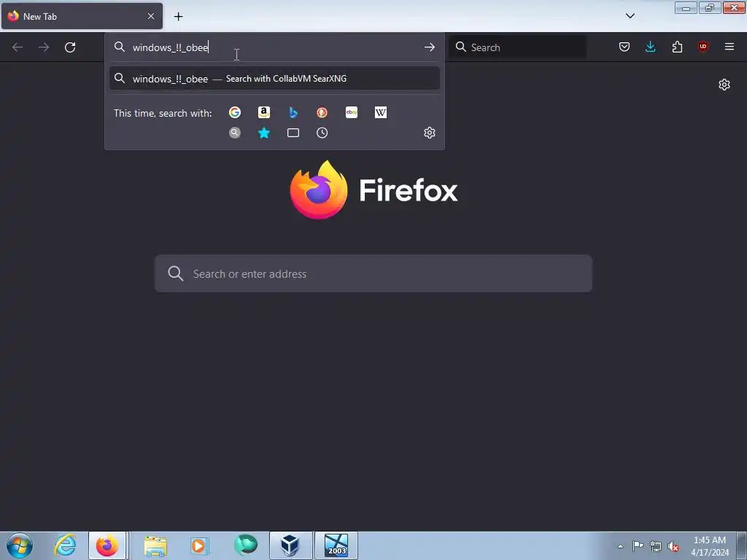
Task: Search history using the clock icon
Action: (x=322, y=133)
